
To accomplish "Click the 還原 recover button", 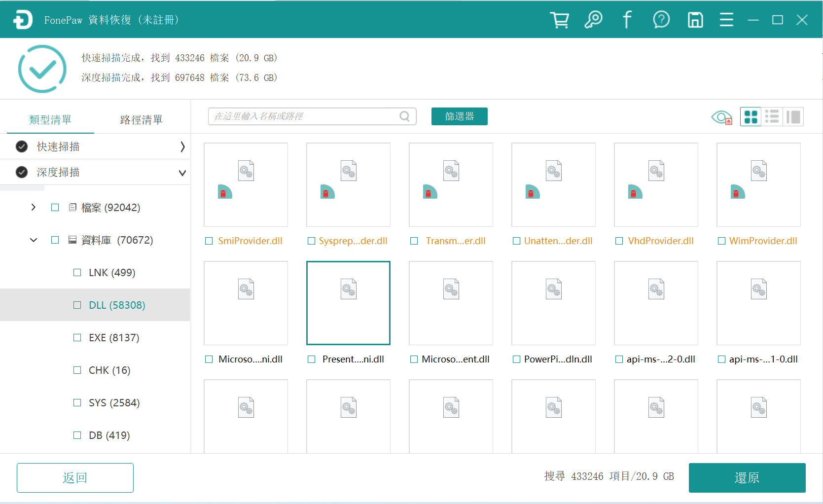I will (747, 477).
